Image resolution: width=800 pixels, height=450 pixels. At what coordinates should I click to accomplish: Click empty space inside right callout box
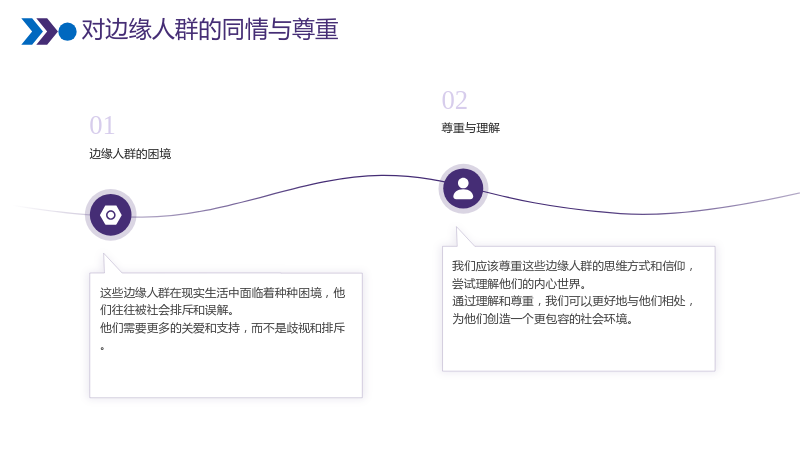point(579,349)
